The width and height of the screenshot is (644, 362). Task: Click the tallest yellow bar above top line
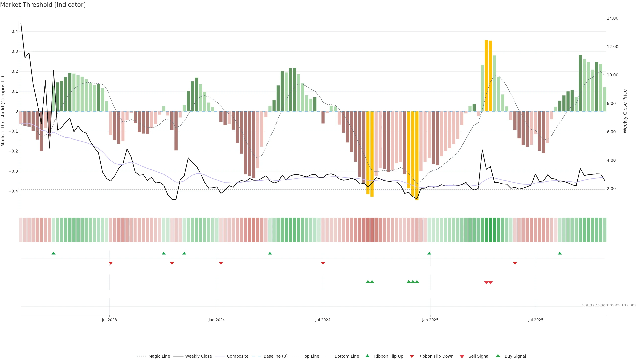coord(486,75)
